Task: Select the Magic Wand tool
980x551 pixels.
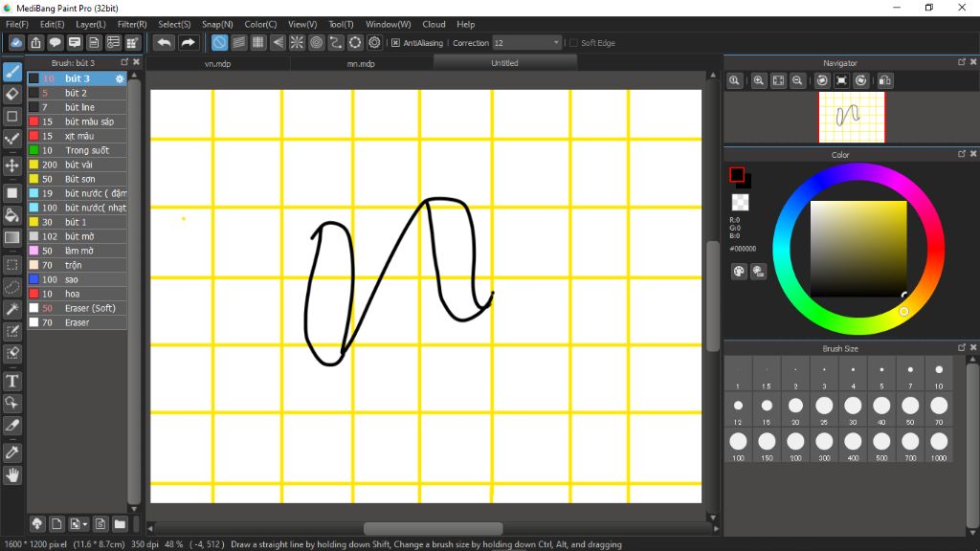Action: (x=11, y=309)
